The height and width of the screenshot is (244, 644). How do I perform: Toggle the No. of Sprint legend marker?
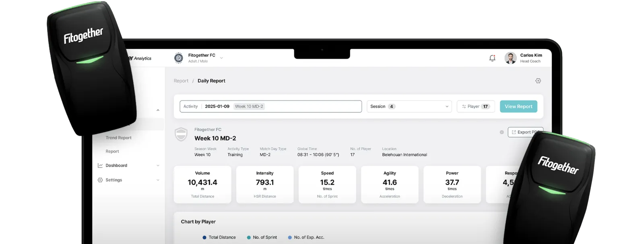249,238
